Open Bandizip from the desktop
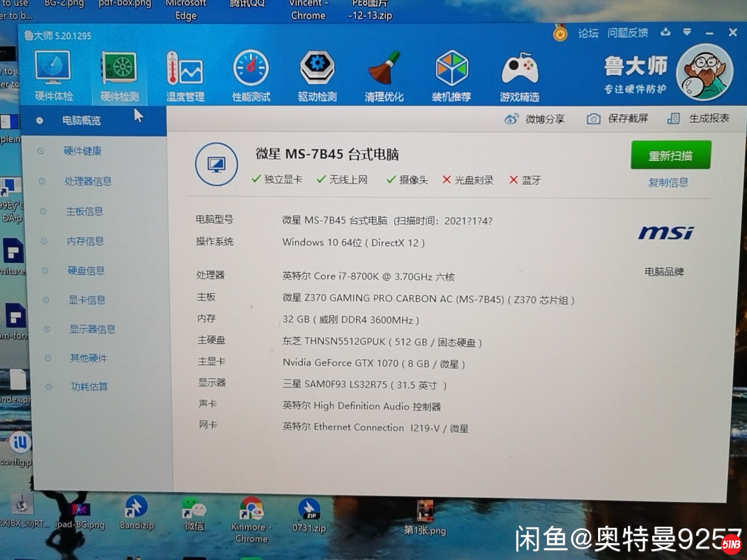Screen dimensions: 747x560 click(x=136, y=513)
